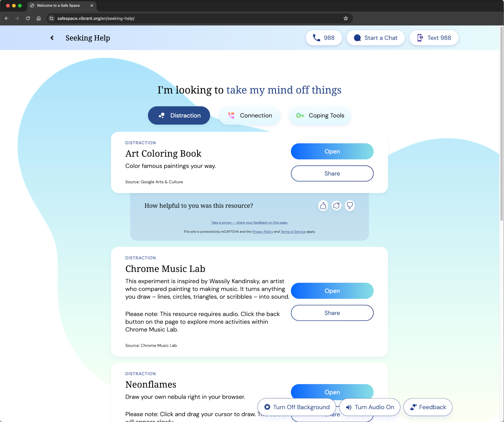Open the Privacy Policy link
504x422 pixels.
pos(262,232)
